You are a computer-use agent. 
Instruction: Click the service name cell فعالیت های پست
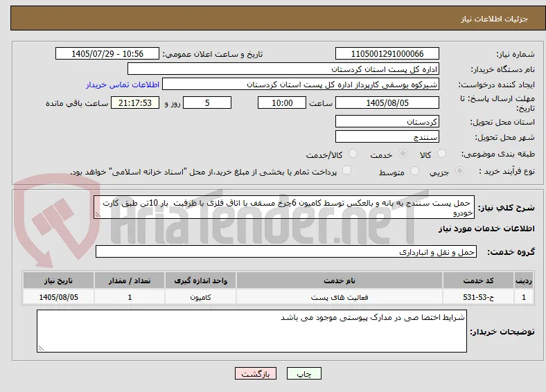(x=340, y=297)
